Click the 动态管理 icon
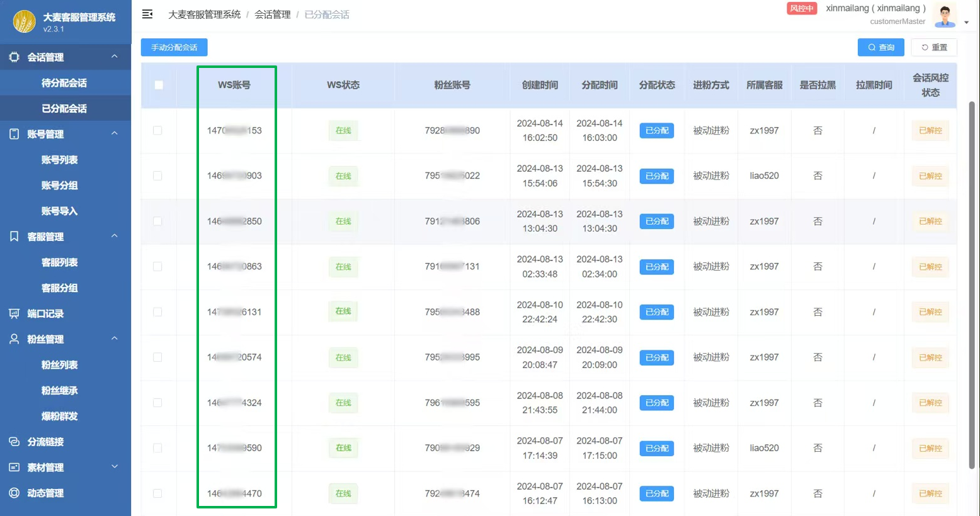980x516 pixels. pyautogui.click(x=14, y=493)
